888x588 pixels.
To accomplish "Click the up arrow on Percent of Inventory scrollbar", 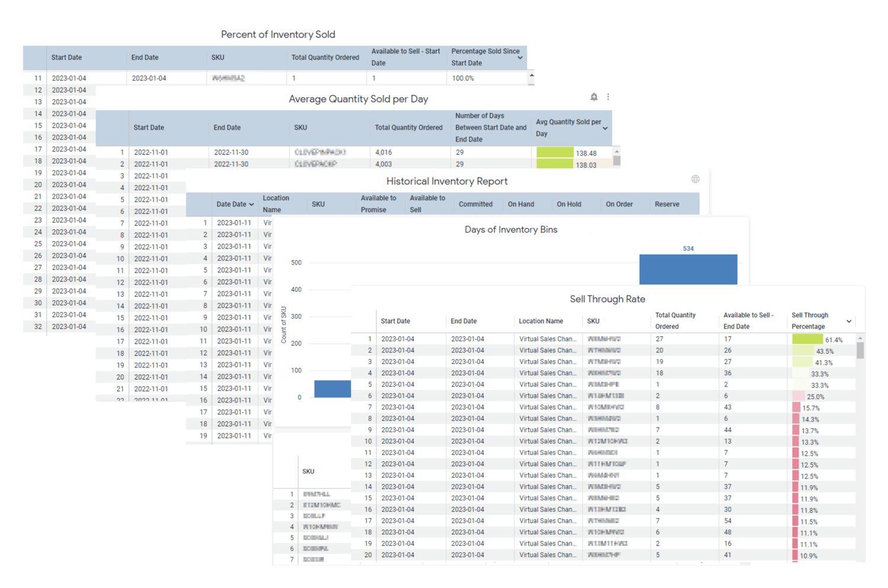I will pos(531,76).
